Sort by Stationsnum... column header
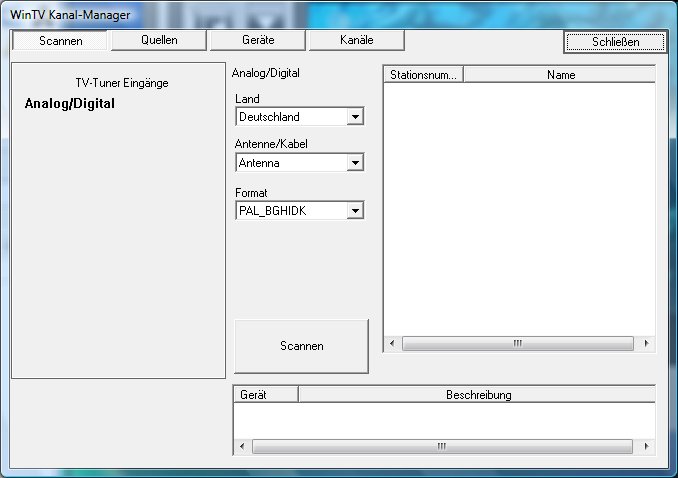 [x=423, y=75]
